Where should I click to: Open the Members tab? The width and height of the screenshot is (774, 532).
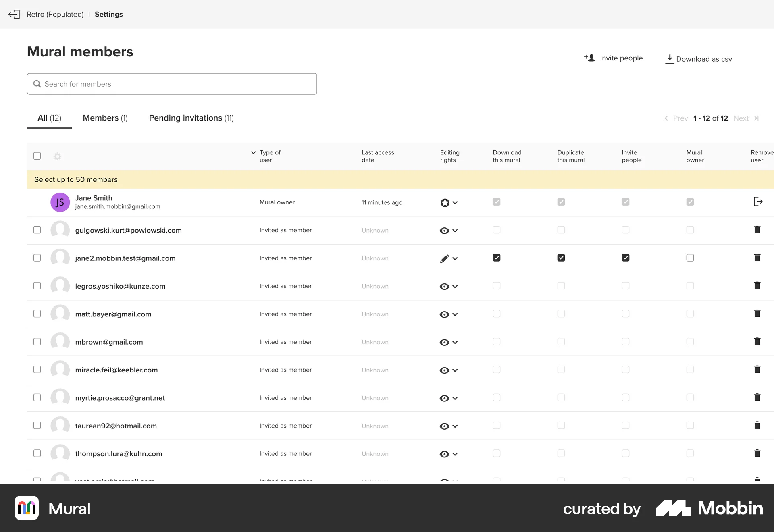pos(105,118)
